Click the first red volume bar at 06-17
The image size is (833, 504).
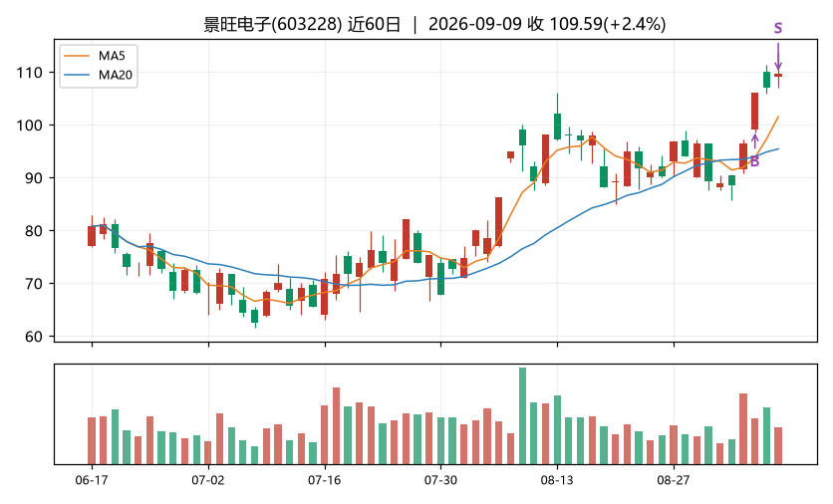tap(92, 441)
